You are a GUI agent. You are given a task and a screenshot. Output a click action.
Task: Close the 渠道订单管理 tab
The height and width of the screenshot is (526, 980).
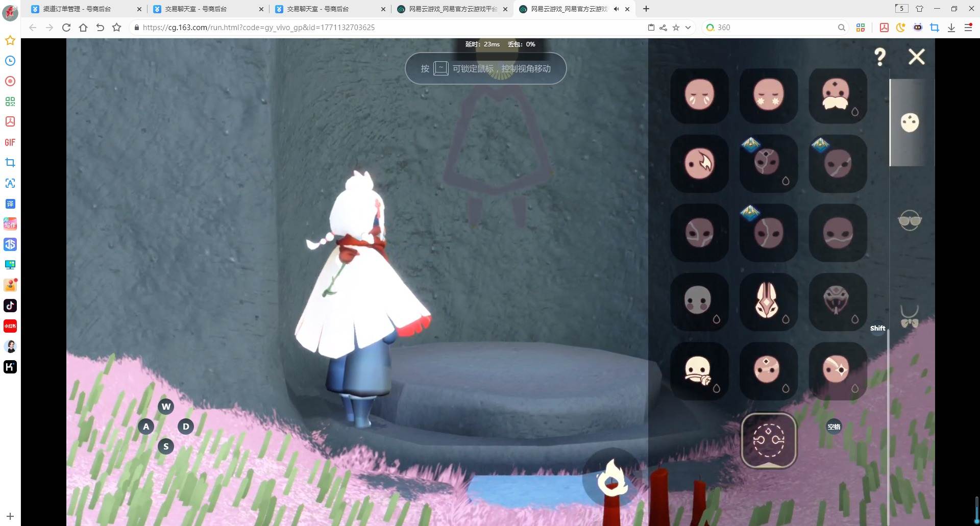click(139, 9)
